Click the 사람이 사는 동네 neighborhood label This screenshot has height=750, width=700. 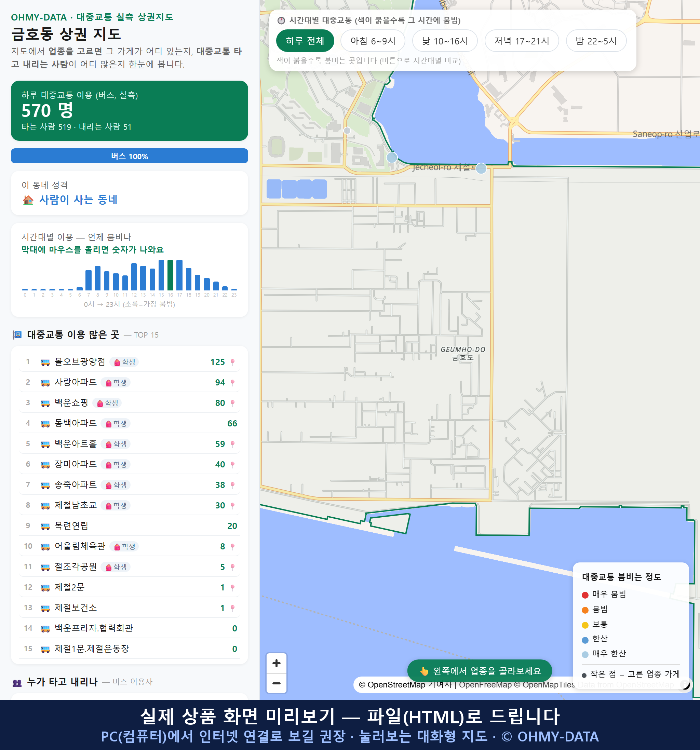click(x=79, y=200)
